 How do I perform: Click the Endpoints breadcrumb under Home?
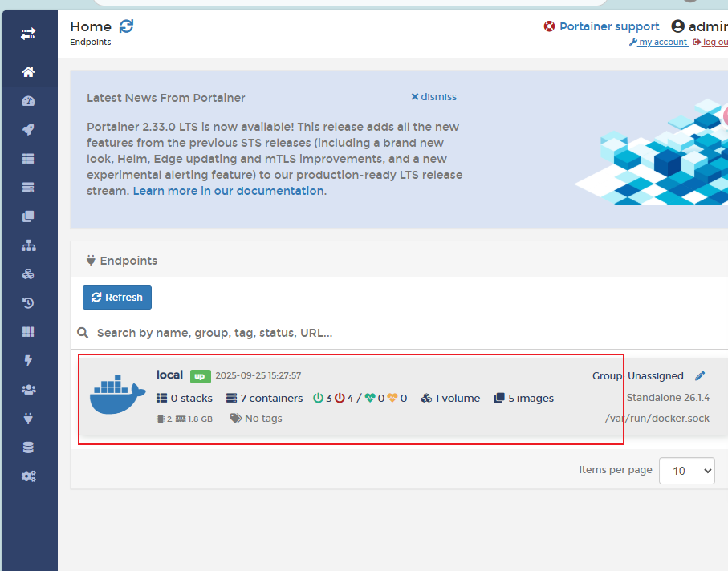[91, 43]
